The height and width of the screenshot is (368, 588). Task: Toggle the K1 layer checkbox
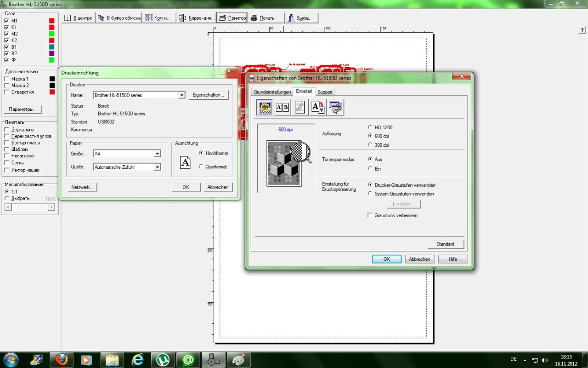tap(6, 27)
